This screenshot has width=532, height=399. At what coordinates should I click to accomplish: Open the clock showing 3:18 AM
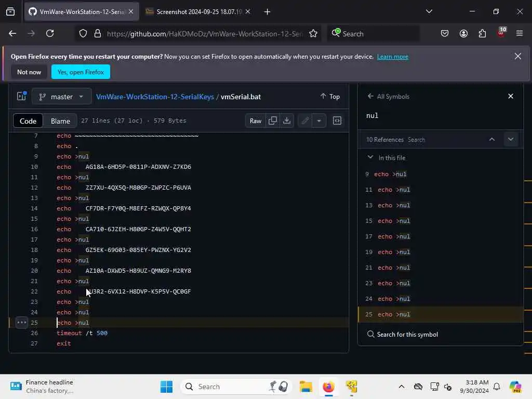tap(474, 387)
